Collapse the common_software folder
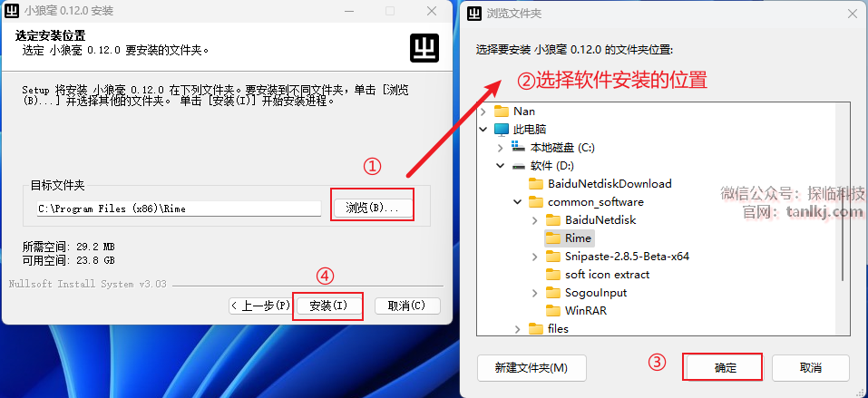Viewport: 868px width, 398px height. (518, 202)
